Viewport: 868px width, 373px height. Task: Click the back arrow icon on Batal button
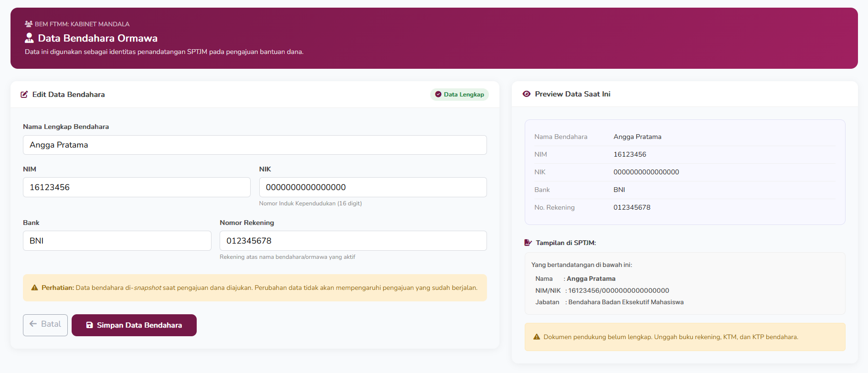[33, 324]
